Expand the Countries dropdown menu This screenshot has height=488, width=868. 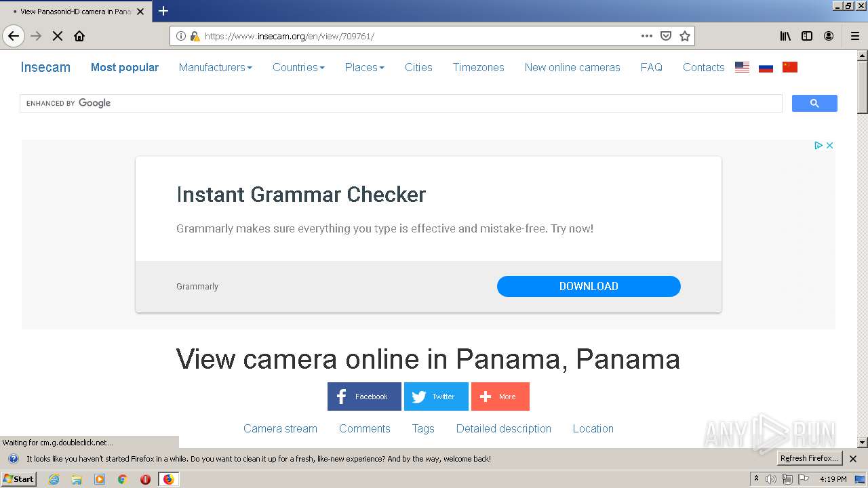[298, 67]
